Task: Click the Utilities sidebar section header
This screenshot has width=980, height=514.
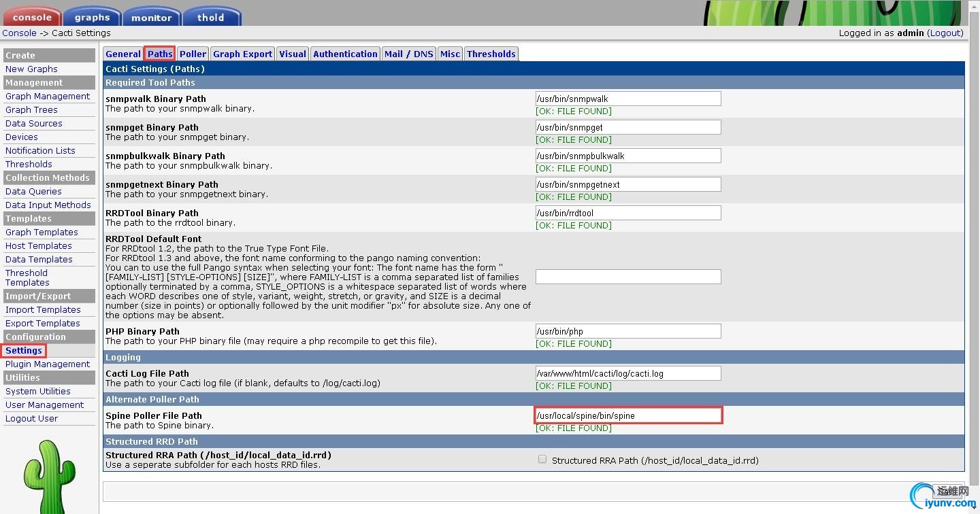Action: (49, 377)
